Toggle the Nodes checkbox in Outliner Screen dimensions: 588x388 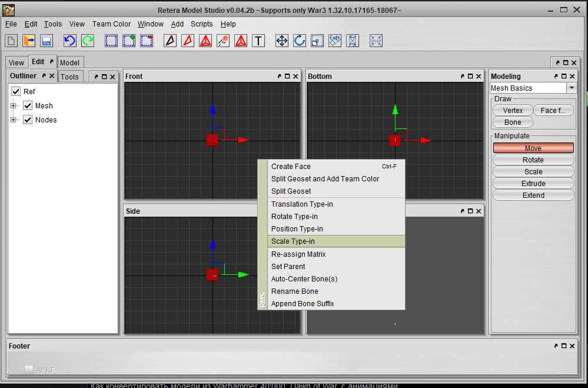pyautogui.click(x=28, y=120)
